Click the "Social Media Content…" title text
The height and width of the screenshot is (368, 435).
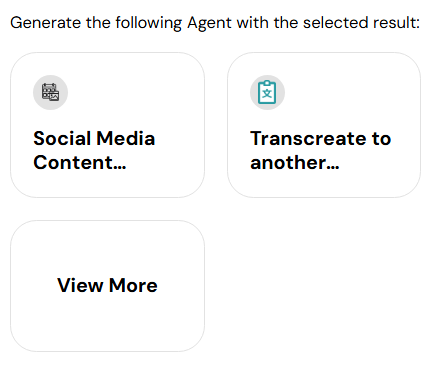tap(94, 150)
